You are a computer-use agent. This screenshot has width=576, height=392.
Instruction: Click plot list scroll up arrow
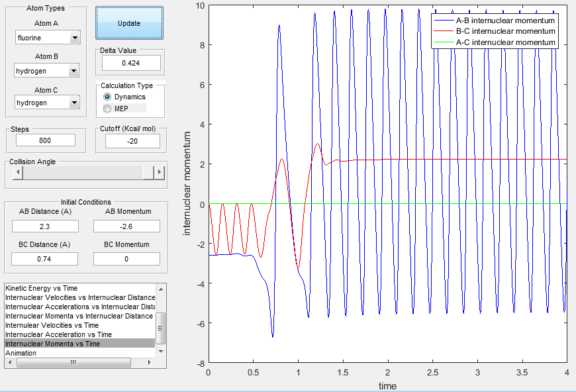[160, 289]
